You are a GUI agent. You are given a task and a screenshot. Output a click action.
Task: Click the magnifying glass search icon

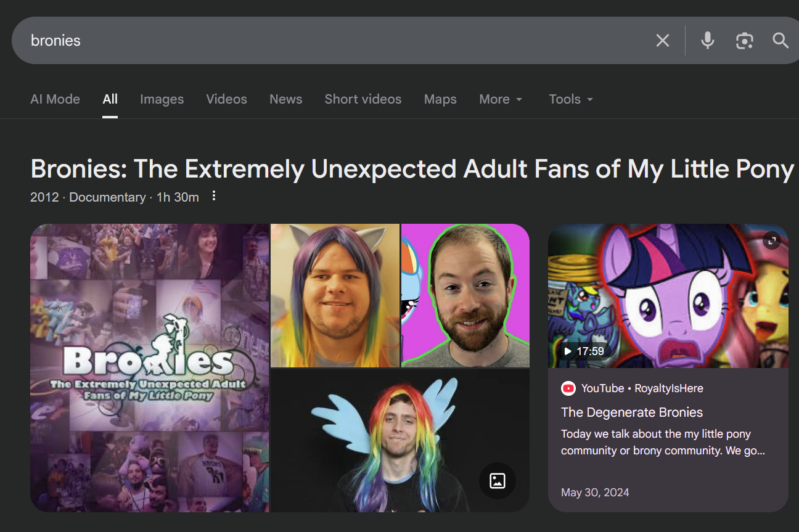[781, 41]
